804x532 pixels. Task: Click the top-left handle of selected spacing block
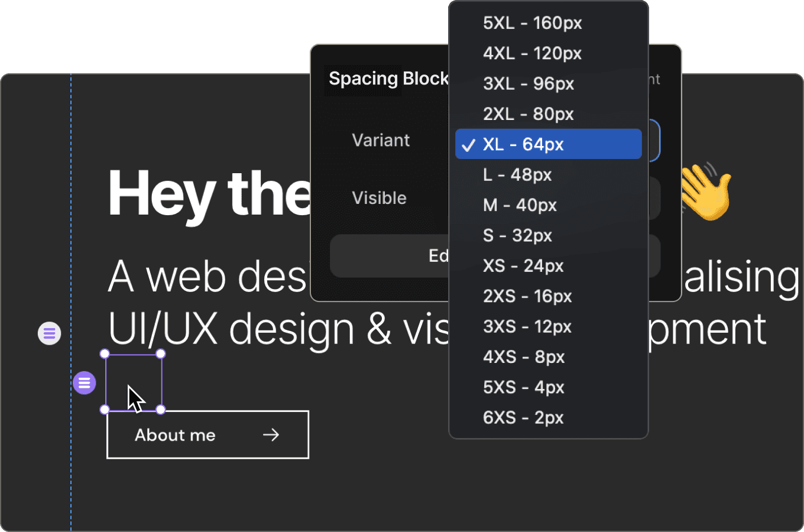(x=105, y=354)
